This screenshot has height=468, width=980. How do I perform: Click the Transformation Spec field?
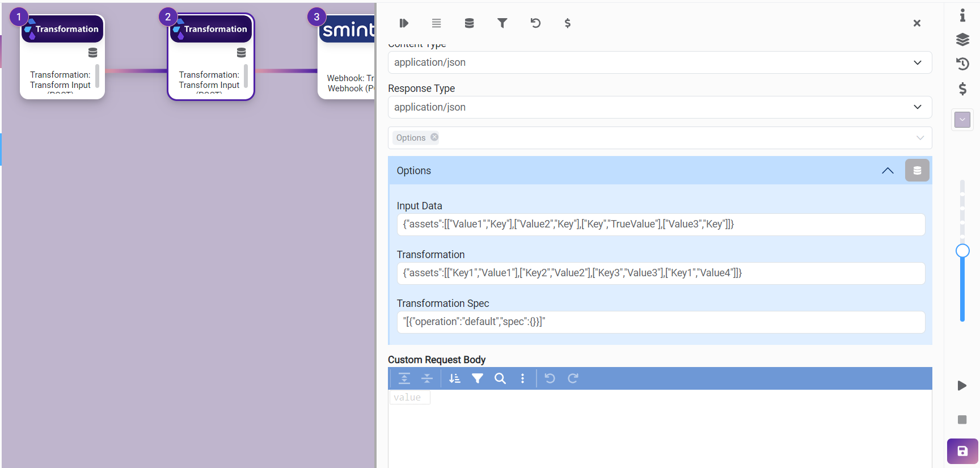click(661, 322)
